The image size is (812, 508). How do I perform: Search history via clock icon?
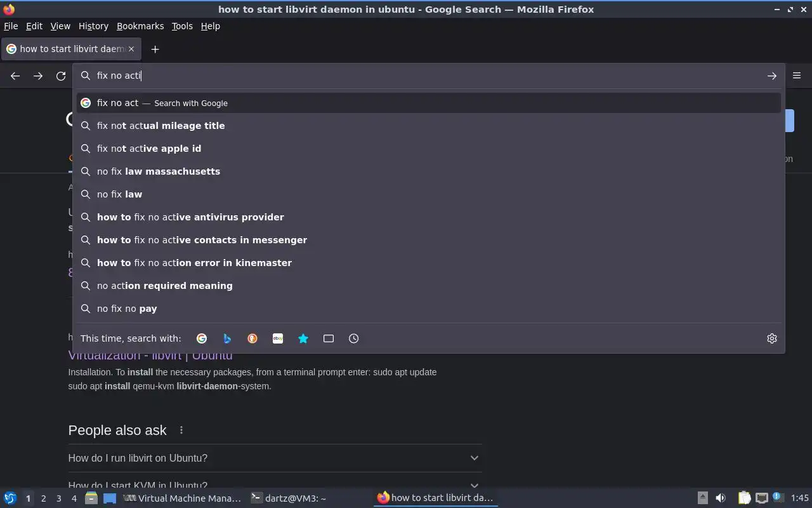[x=354, y=338]
